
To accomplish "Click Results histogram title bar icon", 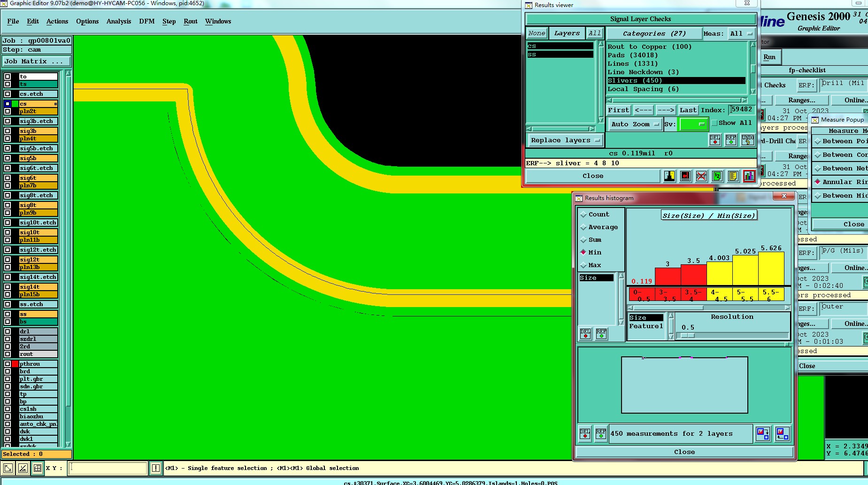I will (579, 198).
